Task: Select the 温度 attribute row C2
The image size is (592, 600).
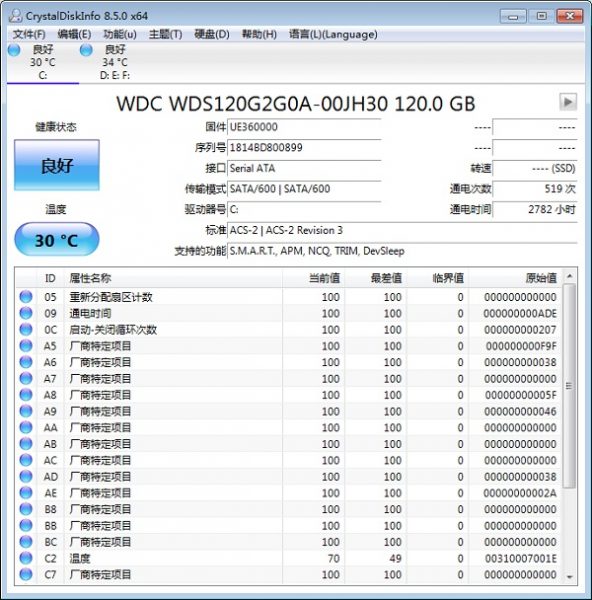Action: [289, 558]
